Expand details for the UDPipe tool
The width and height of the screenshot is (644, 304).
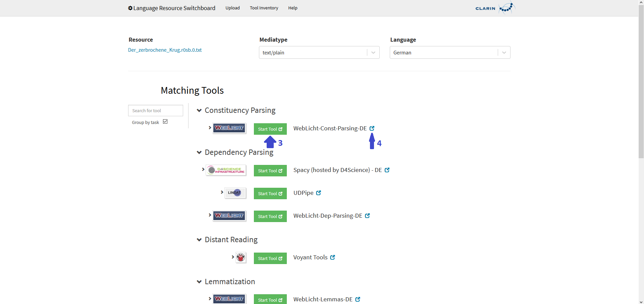point(222,192)
